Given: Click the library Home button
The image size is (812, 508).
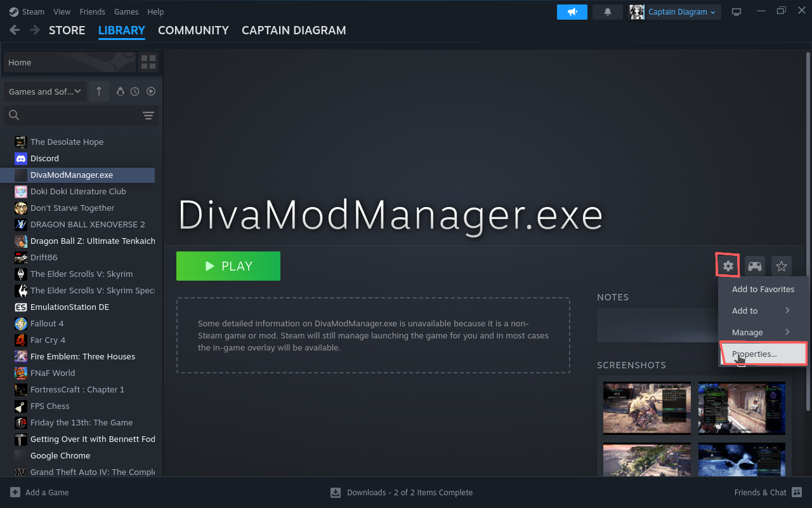Looking at the screenshot, I should (x=69, y=62).
